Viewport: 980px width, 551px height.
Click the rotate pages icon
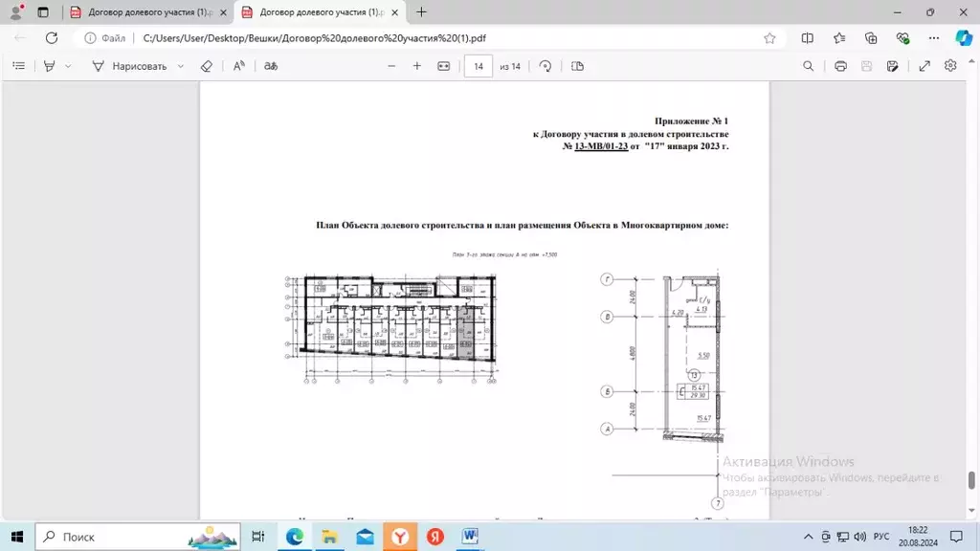(x=544, y=66)
